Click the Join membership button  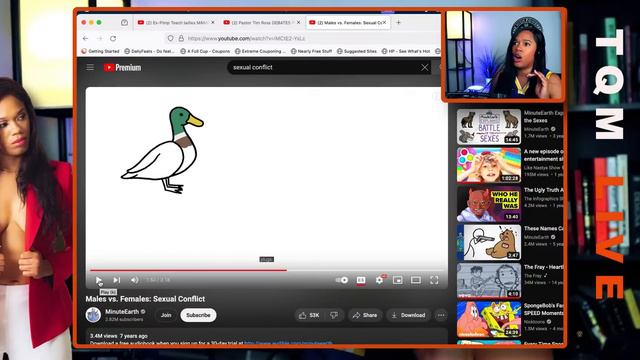166,315
